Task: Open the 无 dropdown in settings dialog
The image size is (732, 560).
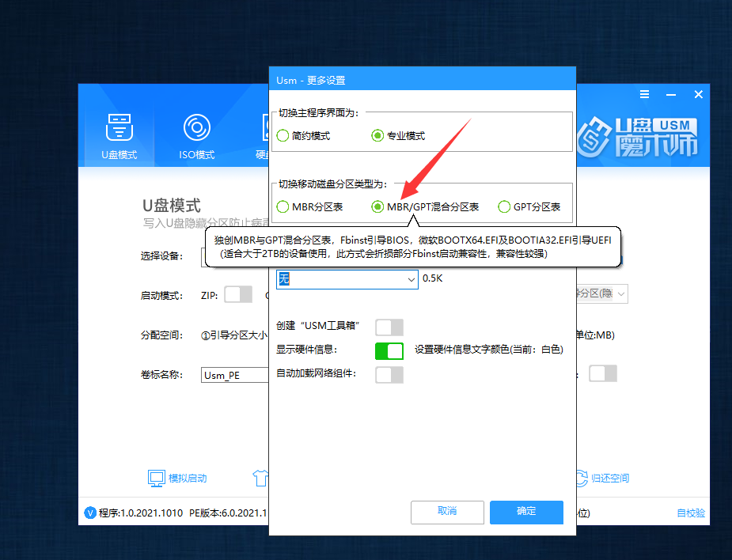Action: click(347, 279)
